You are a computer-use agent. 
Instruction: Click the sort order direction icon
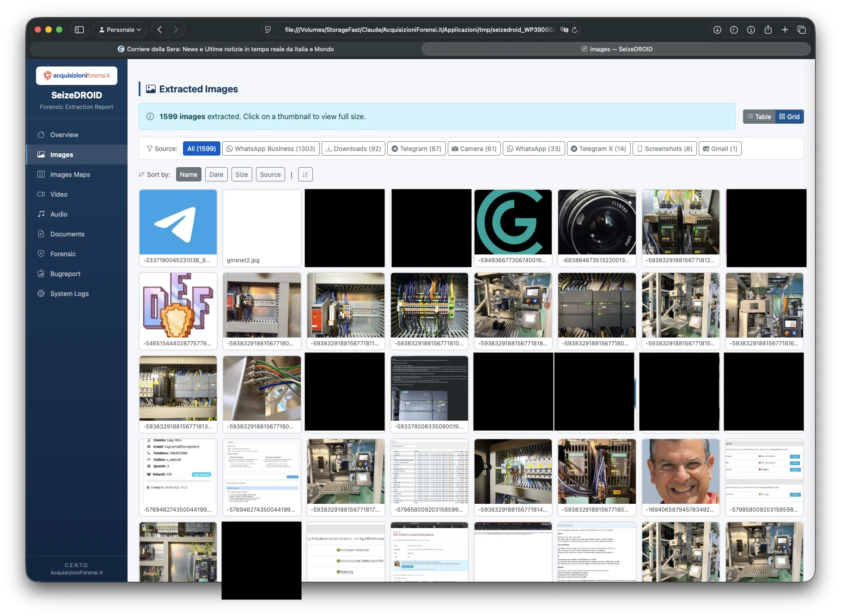[x=305, y=175]
